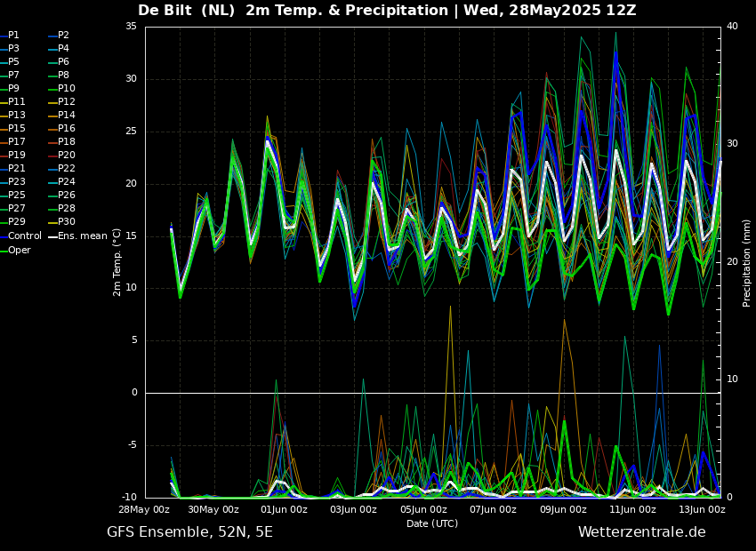Open the Wetterzentrale.de text link
The height and width of the screenshot is (551, 756).
tap(641, 532)
